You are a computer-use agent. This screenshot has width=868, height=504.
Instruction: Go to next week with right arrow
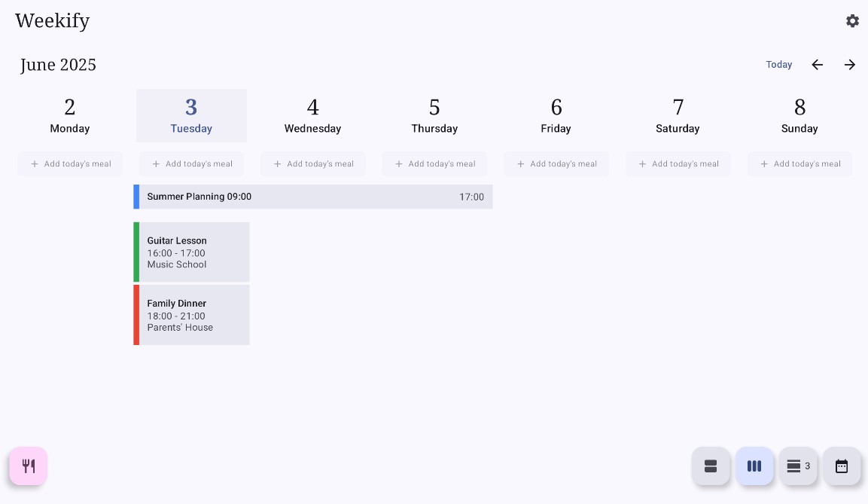pos(850,65)
